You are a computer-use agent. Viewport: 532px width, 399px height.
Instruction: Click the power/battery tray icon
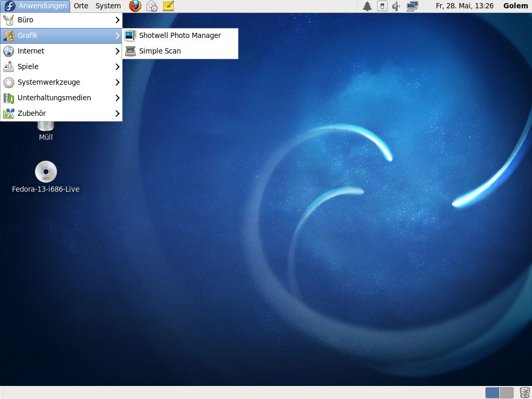[382, 6]
